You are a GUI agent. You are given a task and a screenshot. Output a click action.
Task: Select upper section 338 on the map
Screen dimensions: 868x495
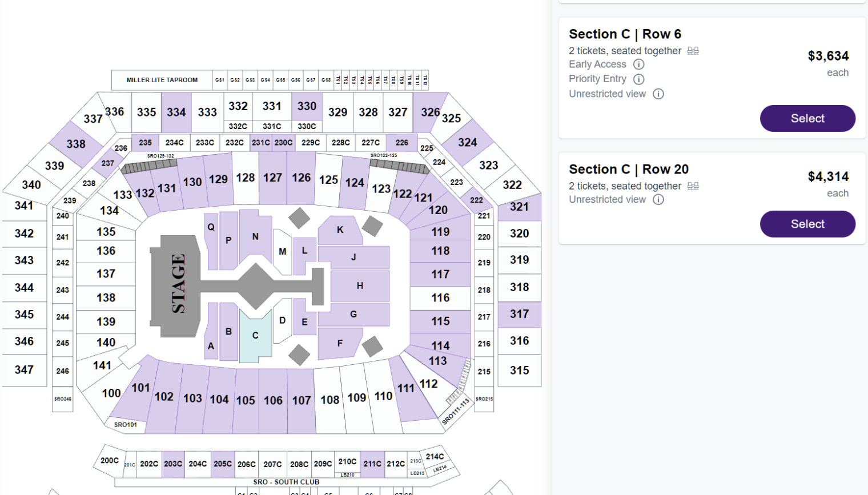coord(76,144)
